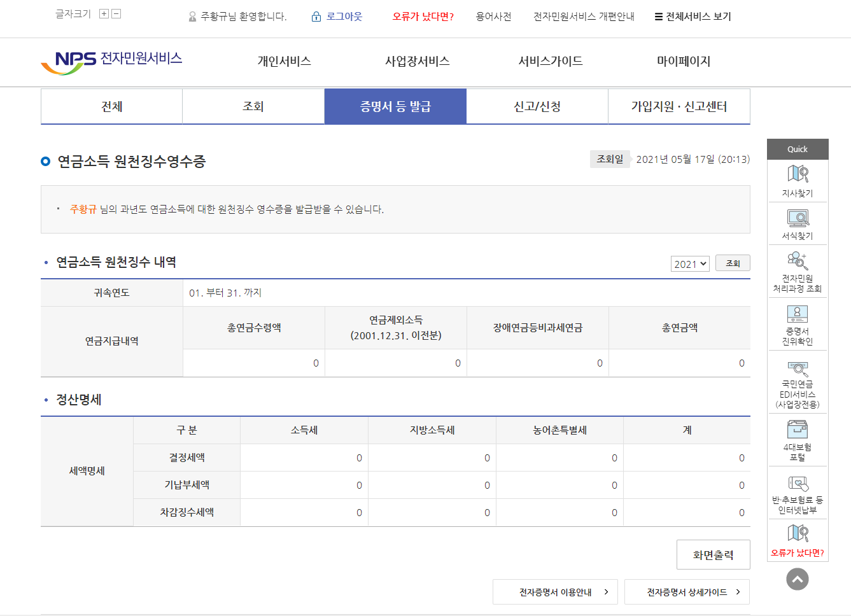Click the 전자민원 처리과정 조회 icon
The width and height of the screenshot is (851, 616).
[798, 261]
